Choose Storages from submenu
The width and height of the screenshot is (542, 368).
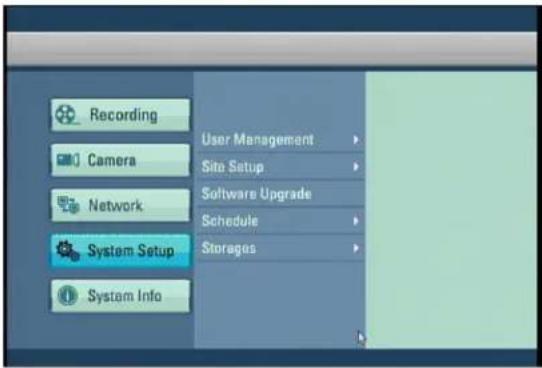pyautogui.click(x=281, y=248)
